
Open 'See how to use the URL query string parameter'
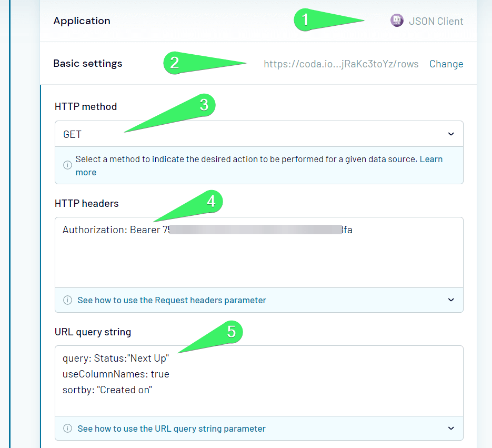(172, 429)
